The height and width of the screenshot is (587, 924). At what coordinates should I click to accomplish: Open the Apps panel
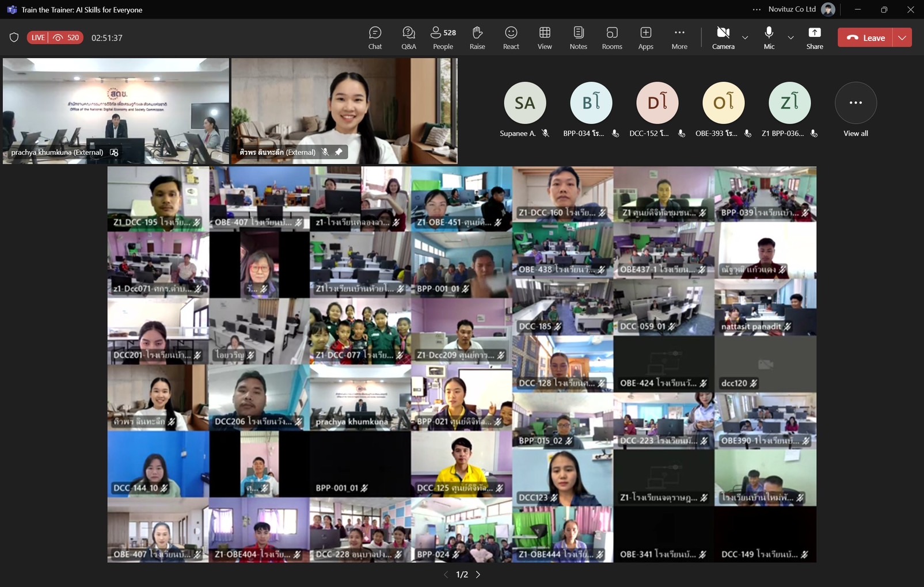pos(645,38)
